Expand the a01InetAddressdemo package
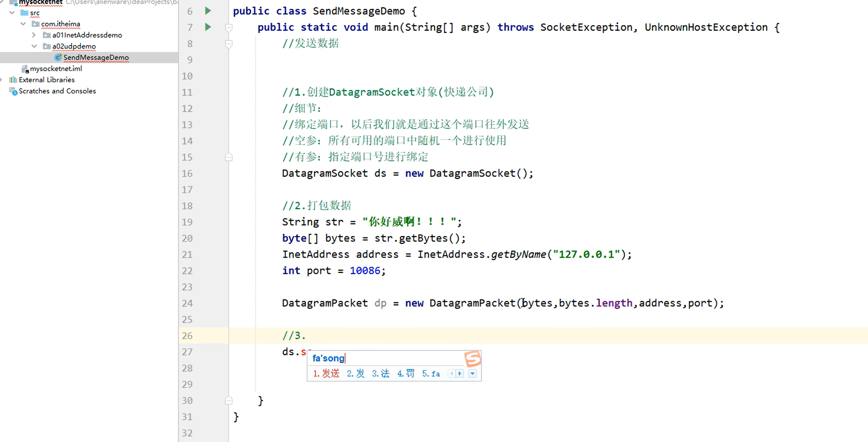This screenshot has height=442, width=868. tap(33, 35)
